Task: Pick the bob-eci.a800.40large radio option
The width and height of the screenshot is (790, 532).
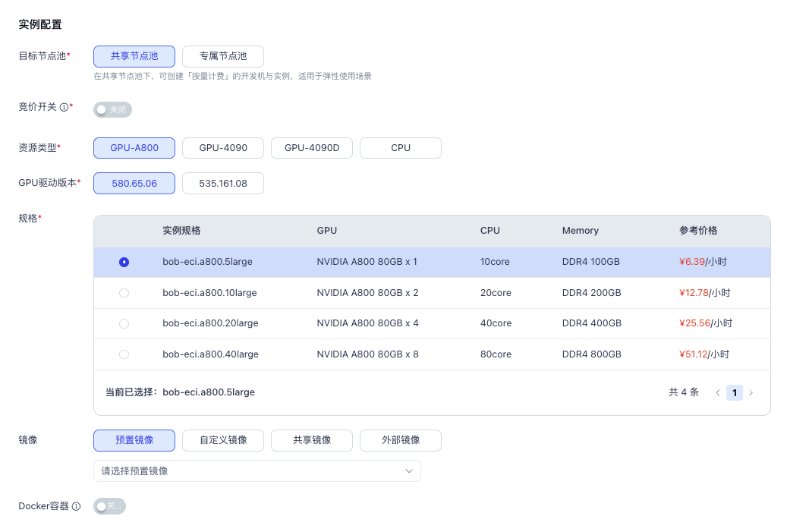Action: tap(124, 354)
